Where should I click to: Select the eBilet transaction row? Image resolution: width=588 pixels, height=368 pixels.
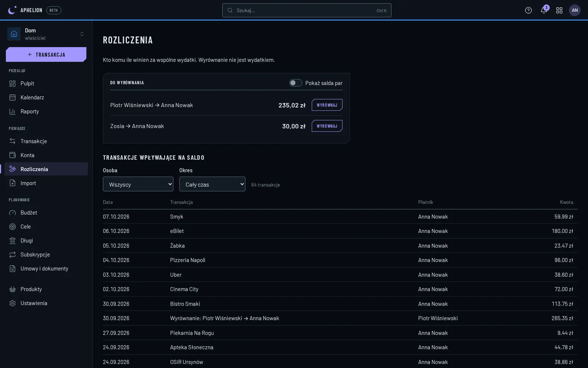340,231
